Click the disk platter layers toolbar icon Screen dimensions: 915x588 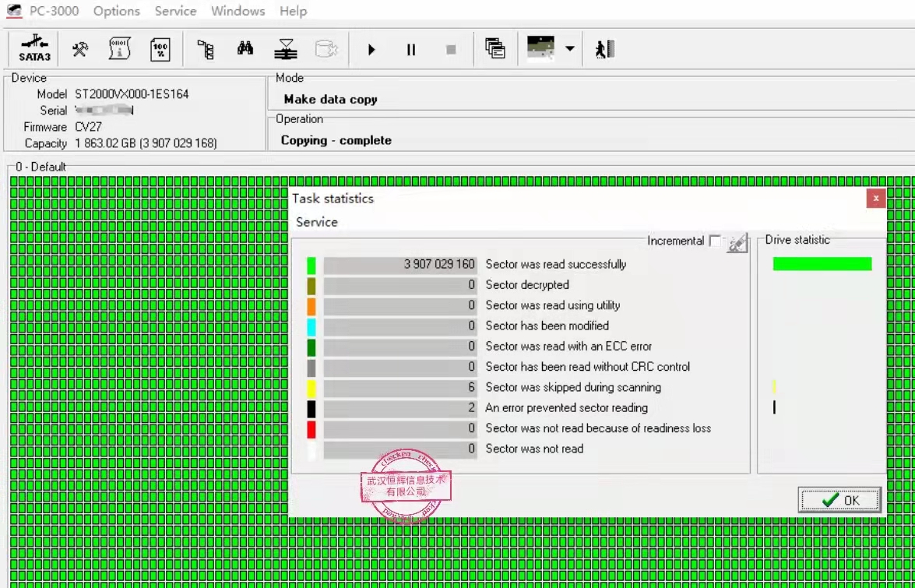pyautogui.click(x=286, y=49)
